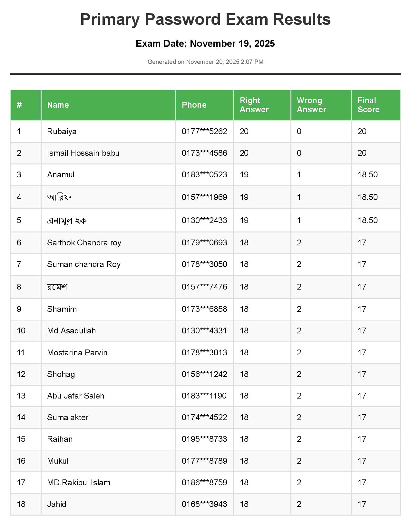Viewport: 411px width, 532px height.
Task: Select the 'Phone' column header
Action: [x=194, y=105]
